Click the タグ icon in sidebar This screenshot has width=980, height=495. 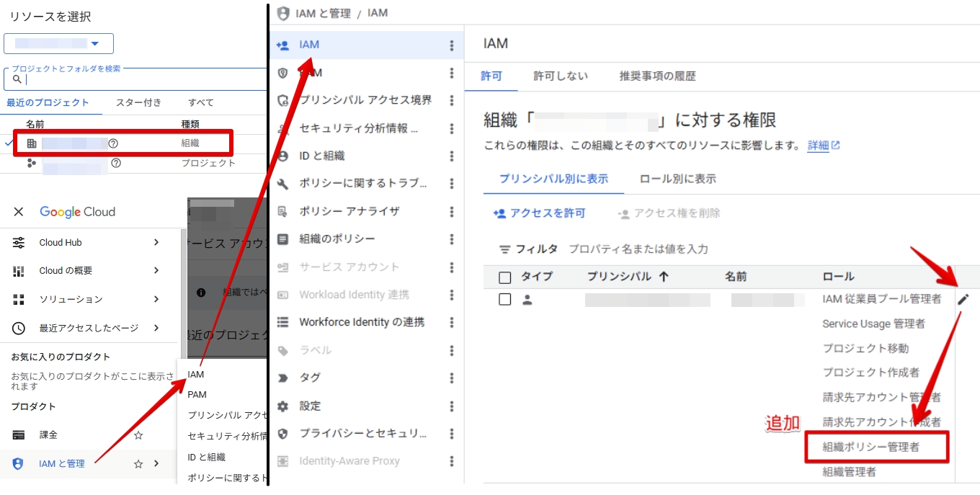(x=283, y=378)
